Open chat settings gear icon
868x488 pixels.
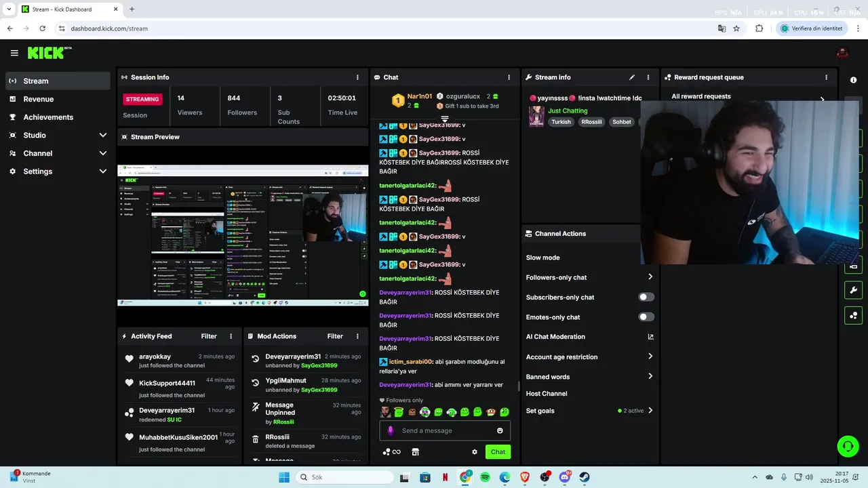pyautogui.click(x=475, y=452)
